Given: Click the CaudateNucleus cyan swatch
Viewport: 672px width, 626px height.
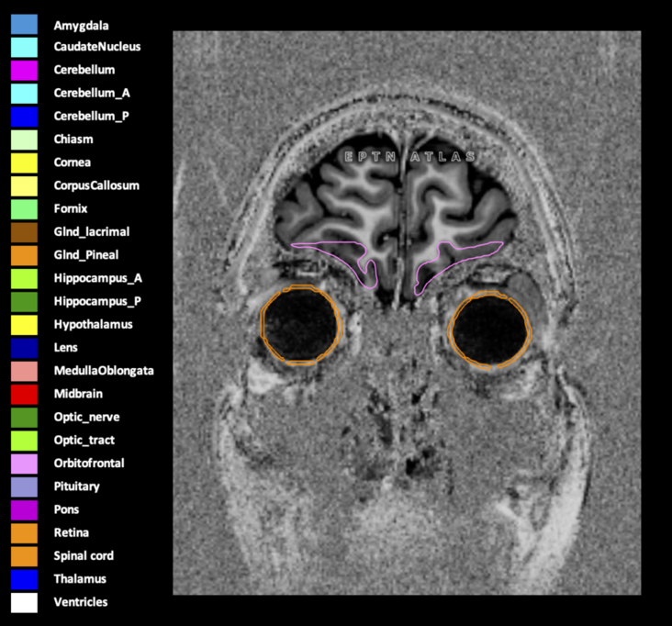Looking at the screenshot, I should [x=24, y=48].
